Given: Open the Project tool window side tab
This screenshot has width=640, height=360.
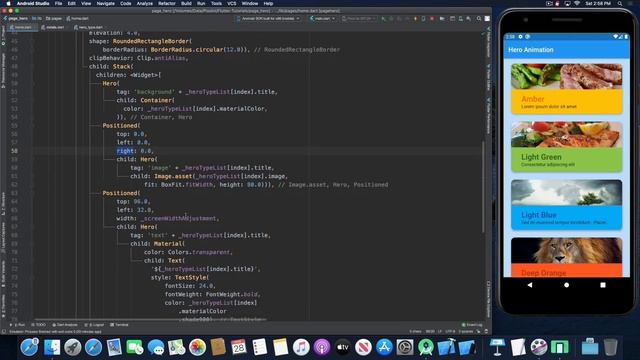Looking at the screenshot, I should point(3,35).
